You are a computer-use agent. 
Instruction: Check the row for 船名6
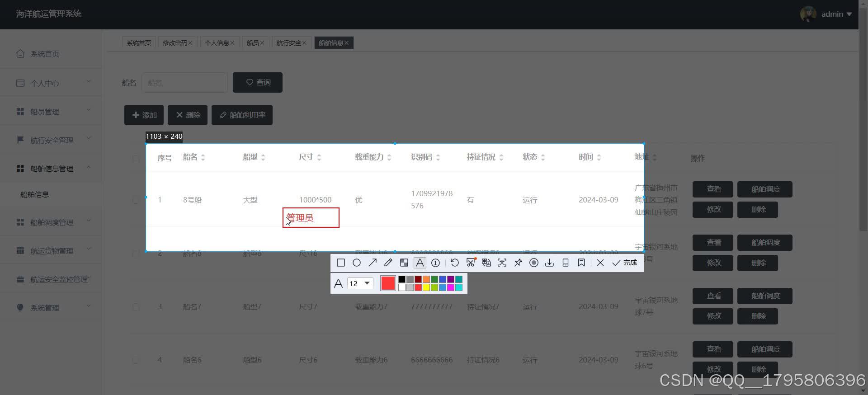[x=136, y=360]
